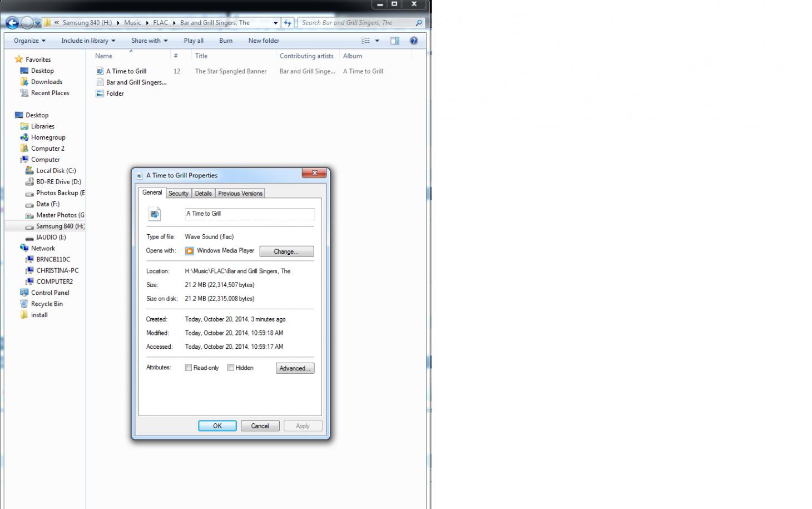Toggle the preview pane icon
Viewport: 812px width, 509px height.
tap(395, 41)
